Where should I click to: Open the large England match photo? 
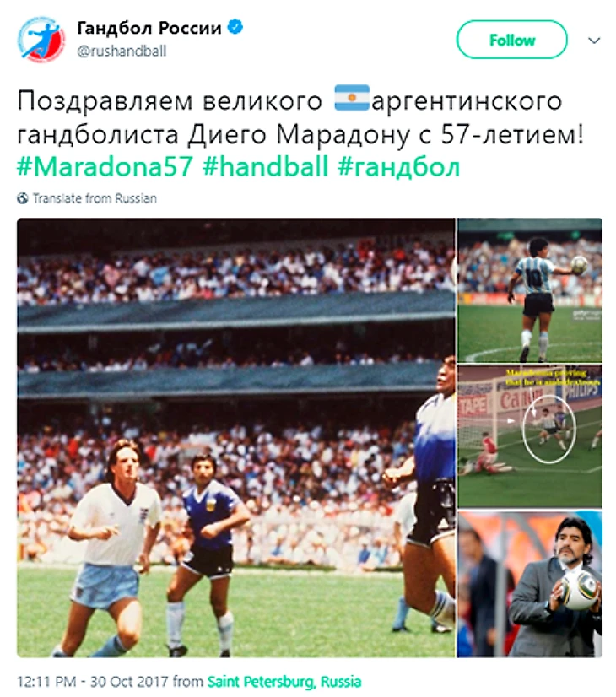click(236, 437)
